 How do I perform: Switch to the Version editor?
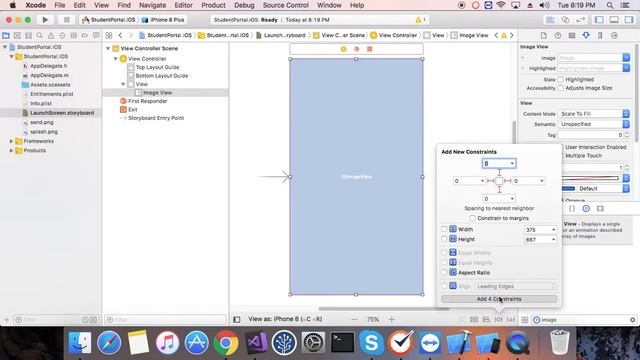tap(580, 20)
